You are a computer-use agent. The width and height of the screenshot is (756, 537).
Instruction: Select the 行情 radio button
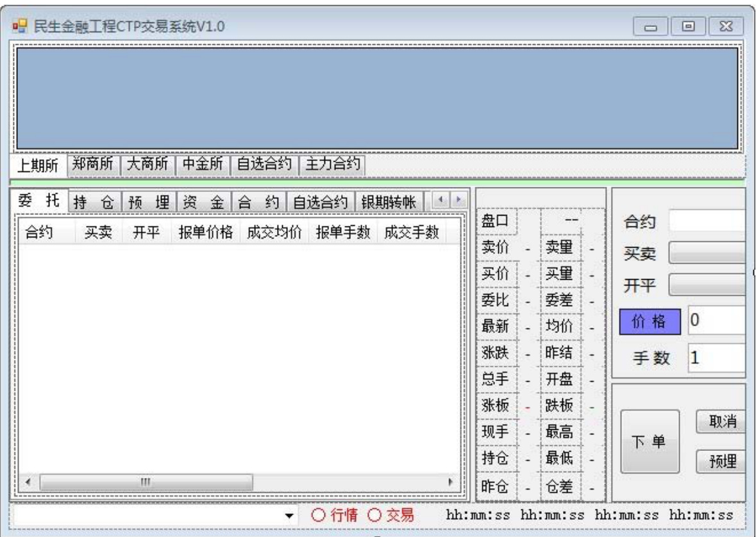coord(319,515)
